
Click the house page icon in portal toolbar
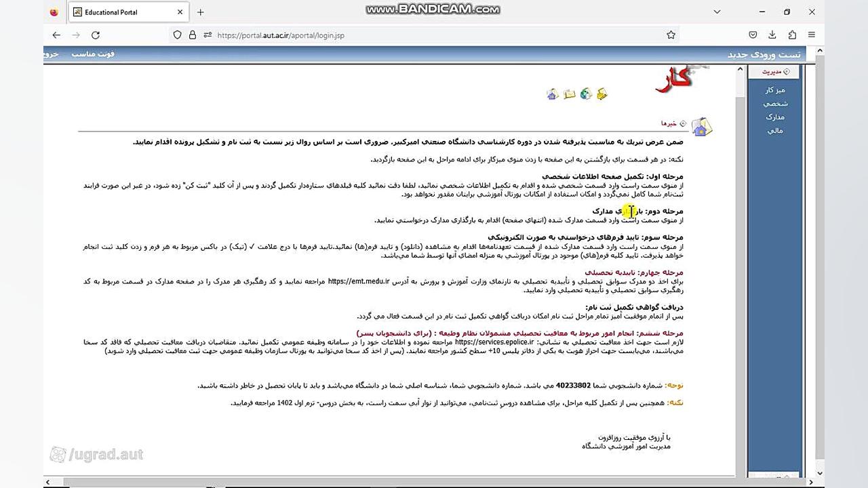(552, 94)
